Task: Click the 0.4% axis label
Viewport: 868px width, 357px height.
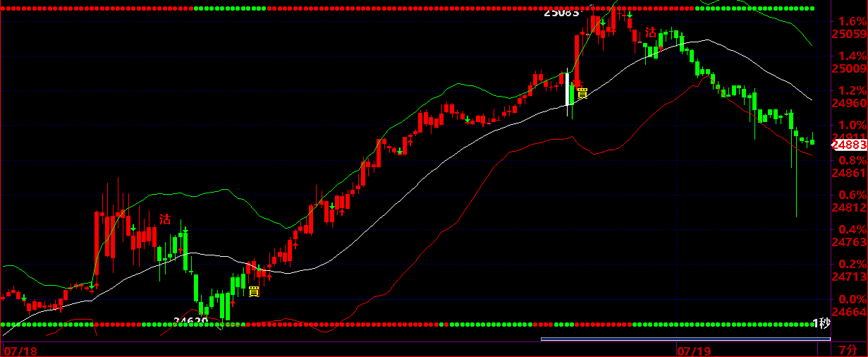Action: tap(852, 229)
